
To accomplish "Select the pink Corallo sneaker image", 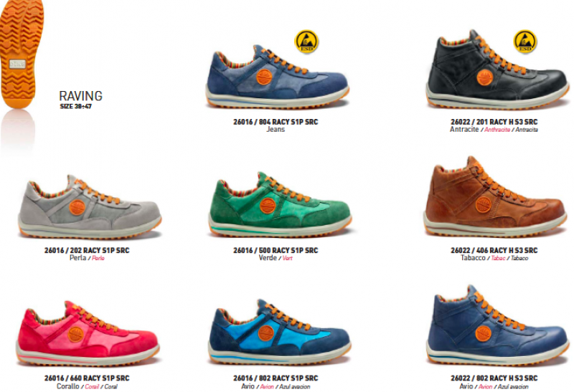I will click(x=88, y=333).
